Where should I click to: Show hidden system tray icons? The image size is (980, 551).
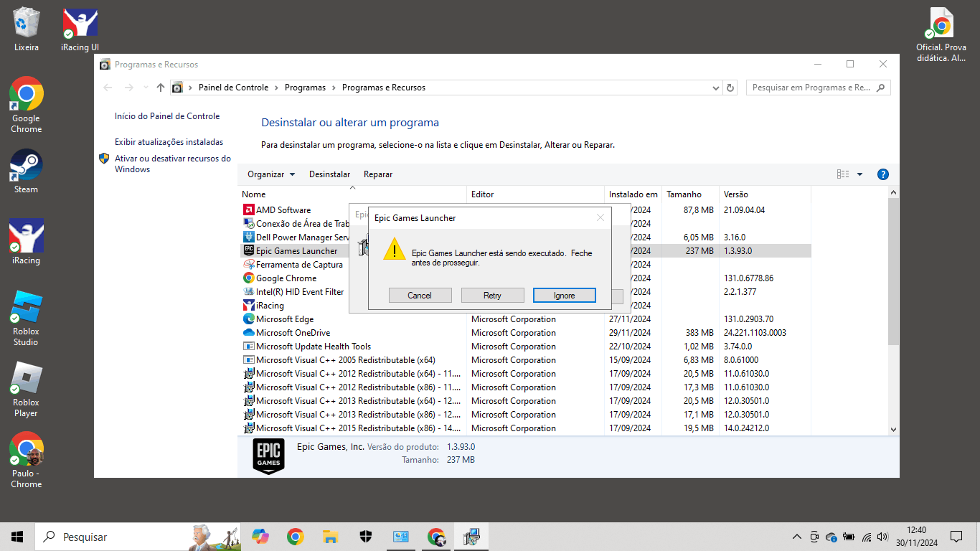(797, 537)
